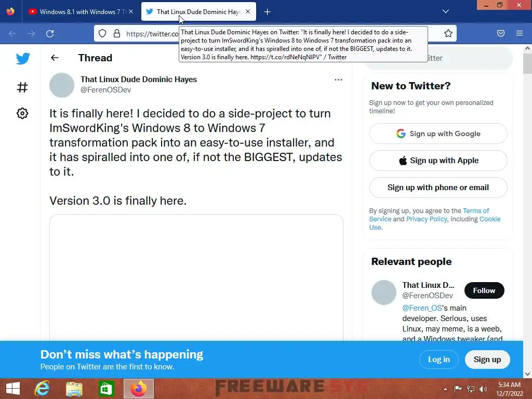Open the @Feren_OS mention link

[422, 308]
